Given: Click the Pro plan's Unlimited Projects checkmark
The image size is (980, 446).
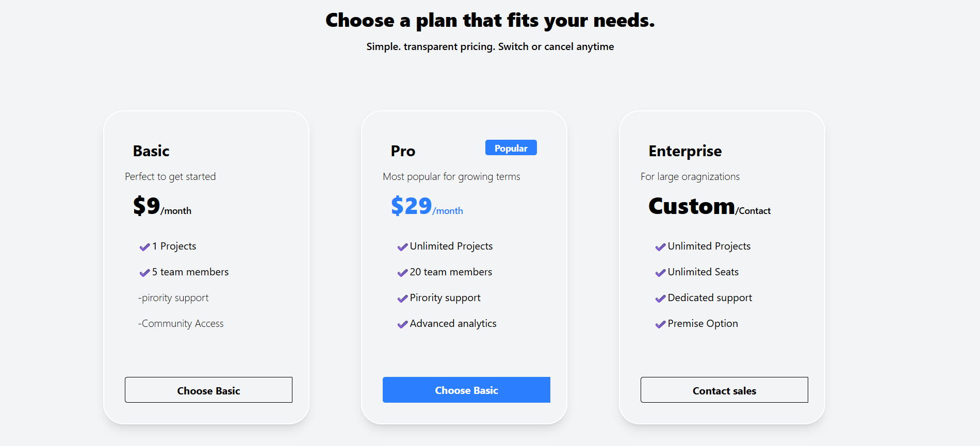Looking at the screenshot, I should coord(402,247).
